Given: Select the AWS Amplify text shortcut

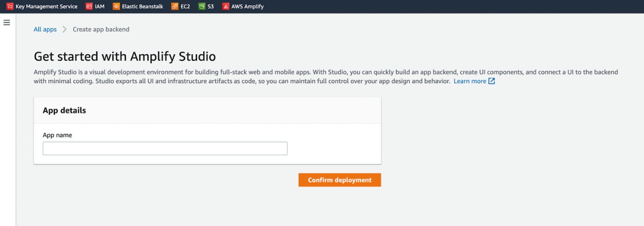Looking at the screenshot, I should tap(247, 6).
